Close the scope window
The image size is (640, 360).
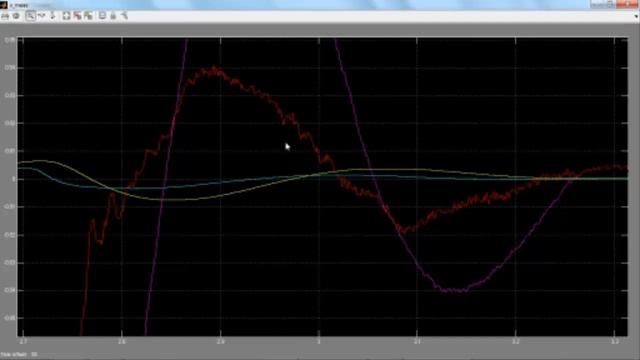[x=628, y=4]
